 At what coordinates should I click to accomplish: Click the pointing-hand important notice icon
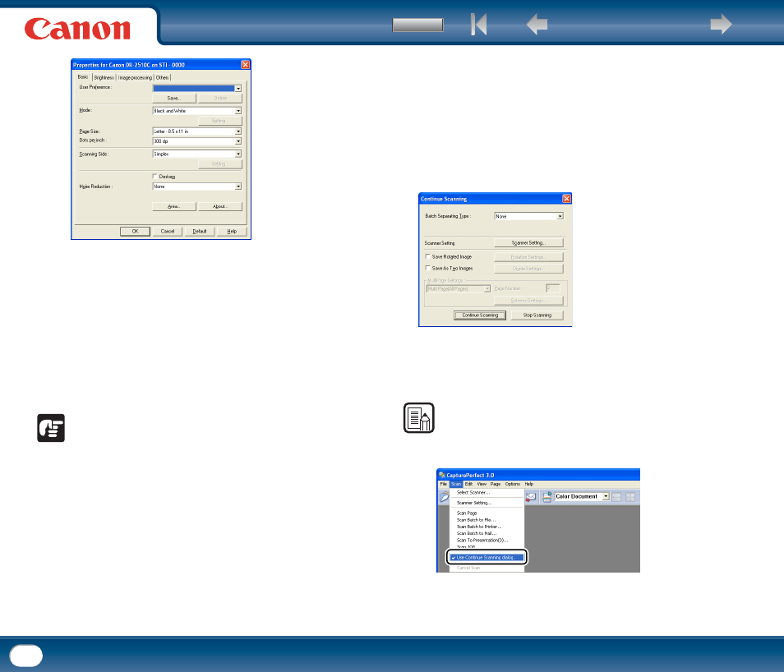tap(51, 428)
